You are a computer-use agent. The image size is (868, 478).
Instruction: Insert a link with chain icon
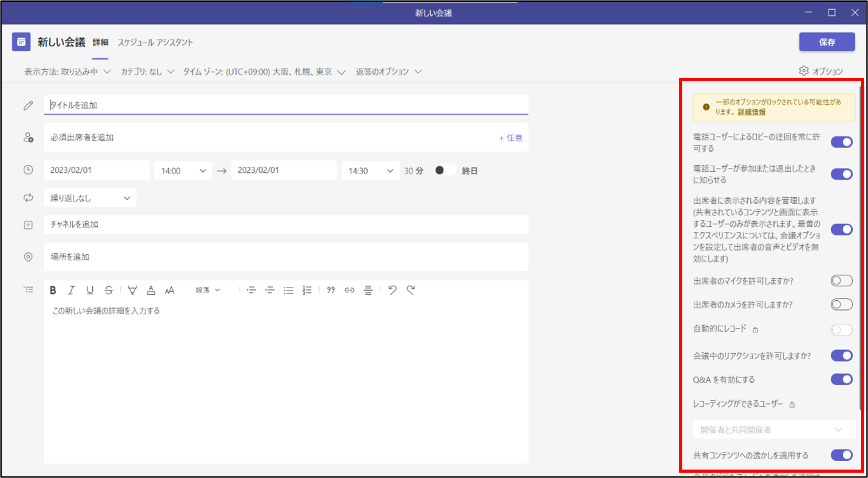(x=350, y=290)
